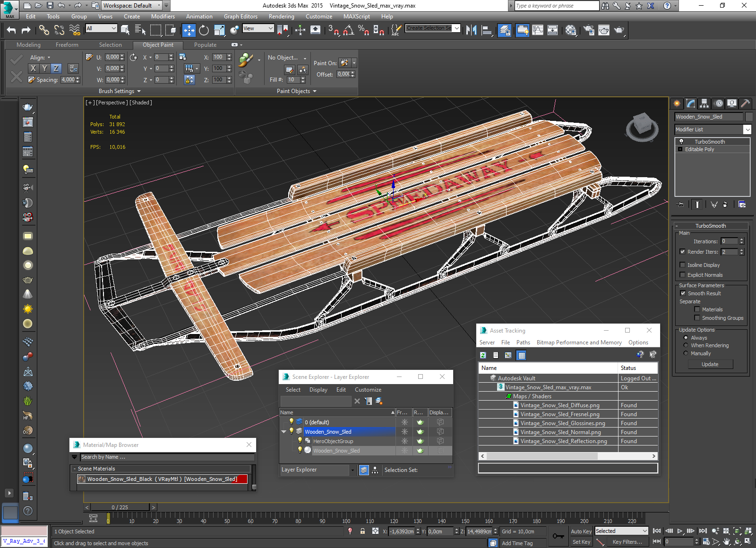Toggle Render Iters checkbox
This screenshot has width=756, height=548.
tap(682, 252)
